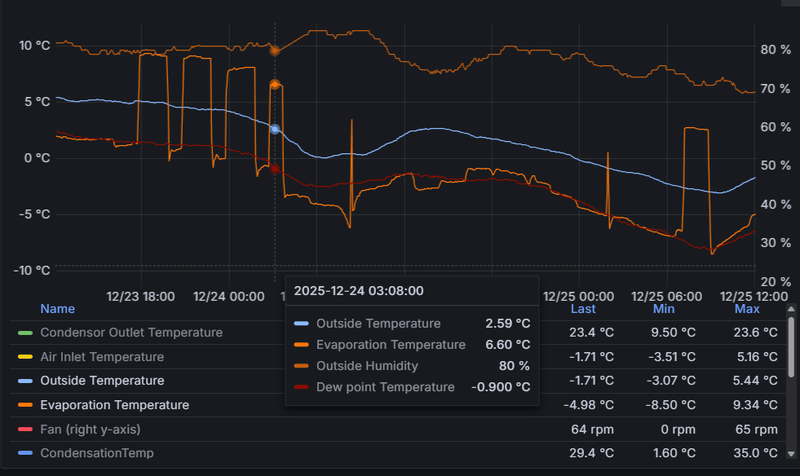800x476 pixels.
Task: Sort legend by Max column header
Action: (x=747, y=309)
